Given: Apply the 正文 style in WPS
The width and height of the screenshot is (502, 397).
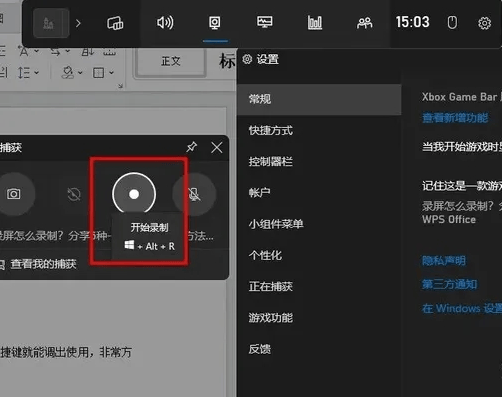Looking at the screenshot, I should tap(171, 61).
